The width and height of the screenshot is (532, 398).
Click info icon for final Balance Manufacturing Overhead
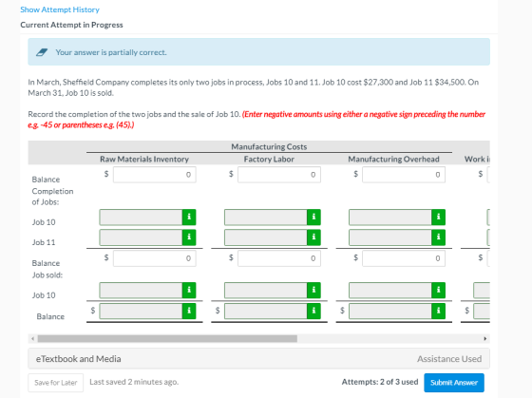coord(438,312)
